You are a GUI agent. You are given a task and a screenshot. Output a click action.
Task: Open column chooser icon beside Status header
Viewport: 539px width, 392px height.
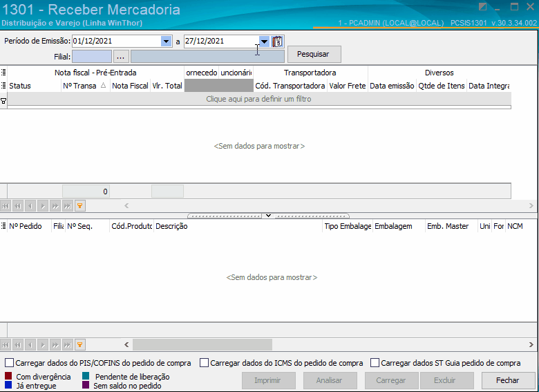tap(3, 86)
